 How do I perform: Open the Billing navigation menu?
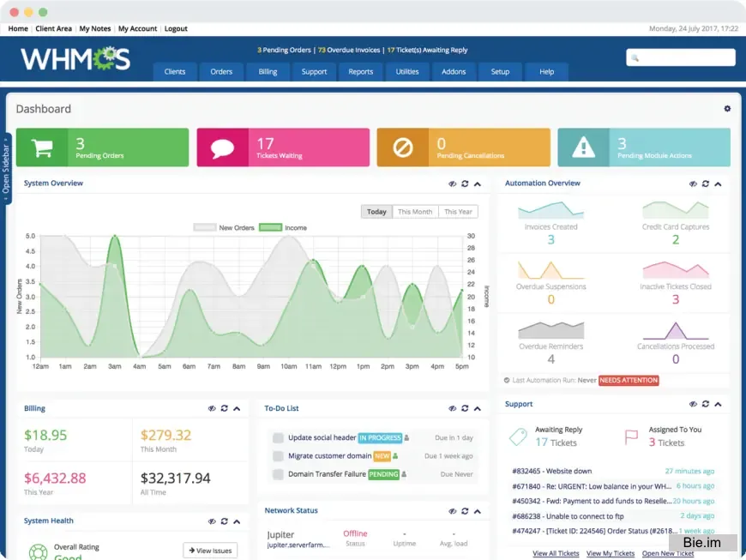(267, 72)
